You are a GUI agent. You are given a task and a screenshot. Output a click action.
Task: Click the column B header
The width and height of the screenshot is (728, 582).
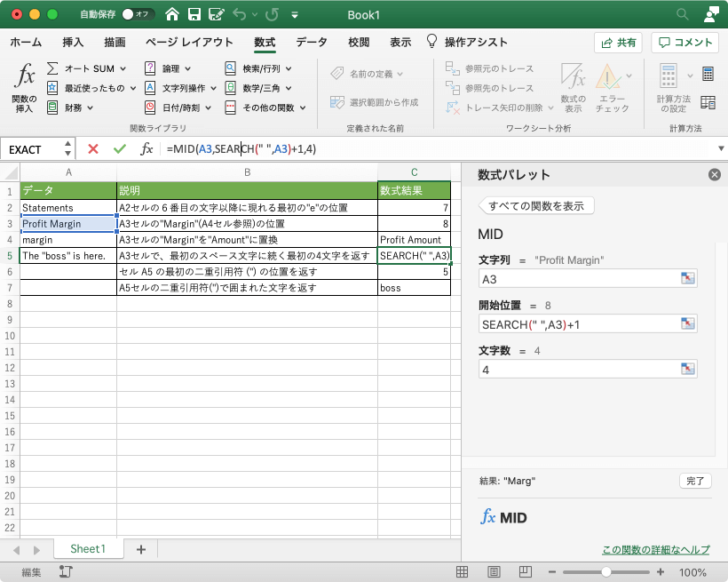click(247, 172)
